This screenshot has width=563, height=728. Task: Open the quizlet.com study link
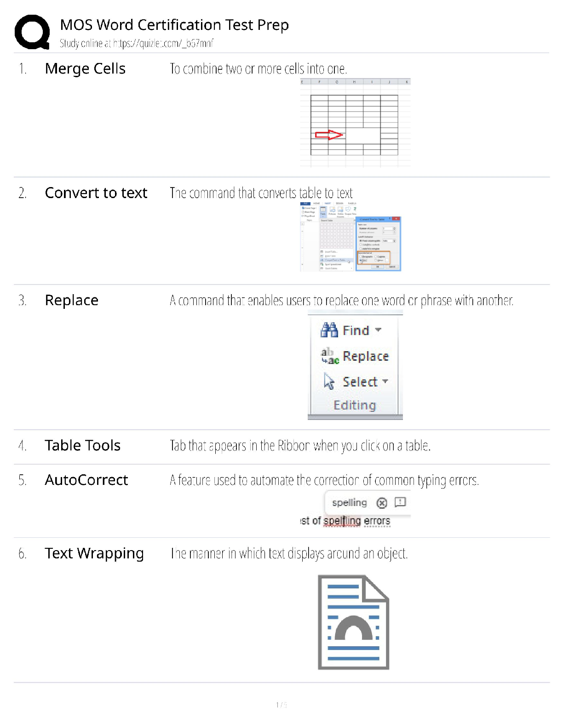click(163, 43)
